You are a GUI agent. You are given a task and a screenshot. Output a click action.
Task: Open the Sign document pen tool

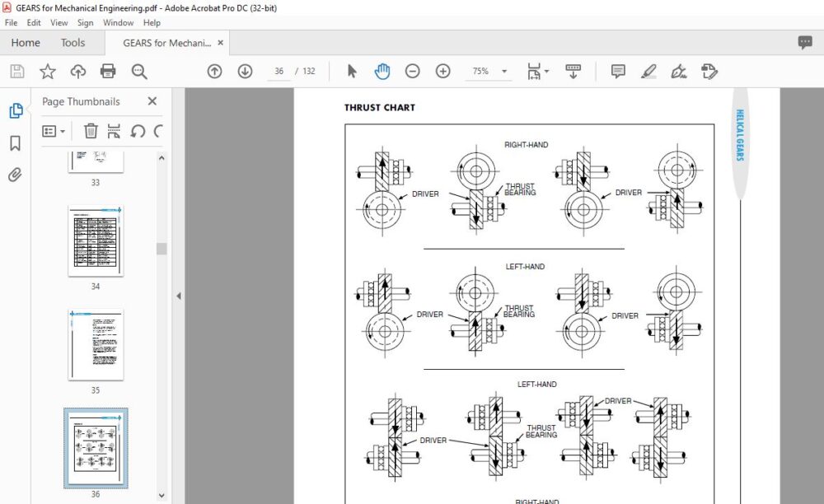pyautogui.click(x=679, y=72)
